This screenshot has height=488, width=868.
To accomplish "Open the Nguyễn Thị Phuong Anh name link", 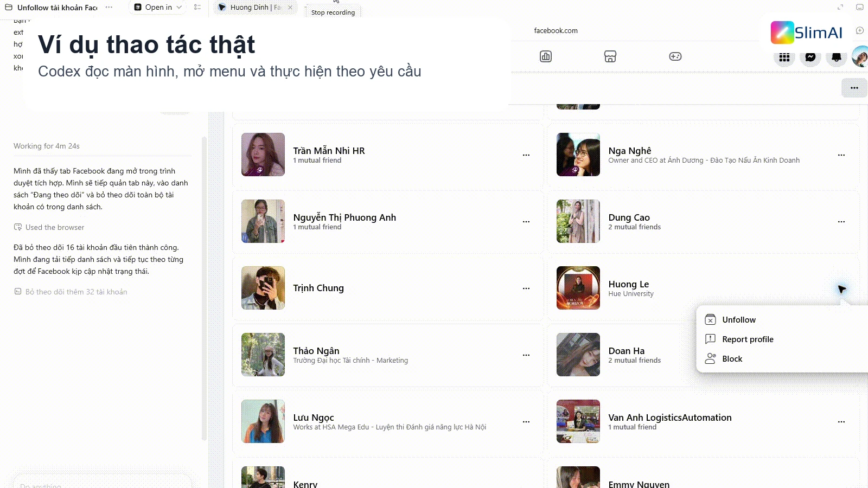I will click(x=344, y=217).
